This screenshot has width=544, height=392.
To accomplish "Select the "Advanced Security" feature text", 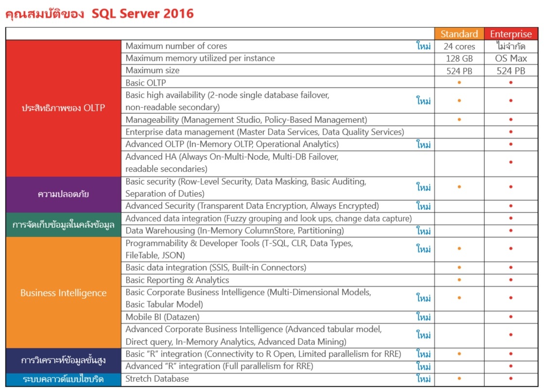I will [252, 206].
